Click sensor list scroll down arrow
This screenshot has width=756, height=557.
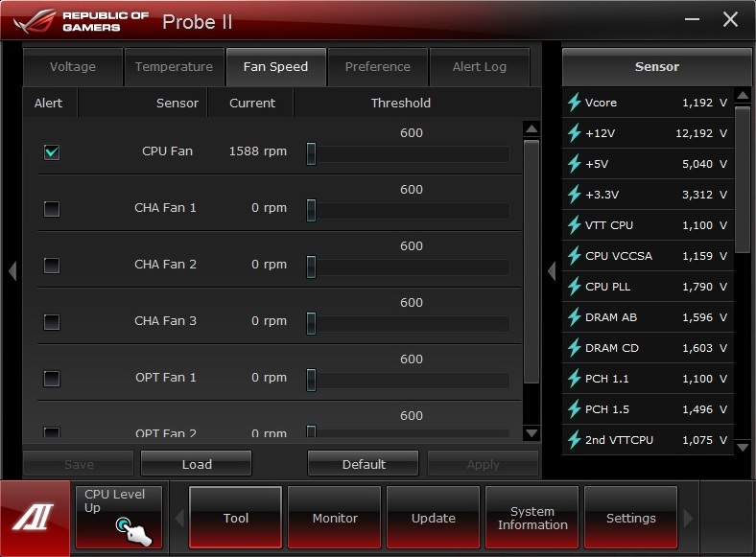tap(743, 448)
